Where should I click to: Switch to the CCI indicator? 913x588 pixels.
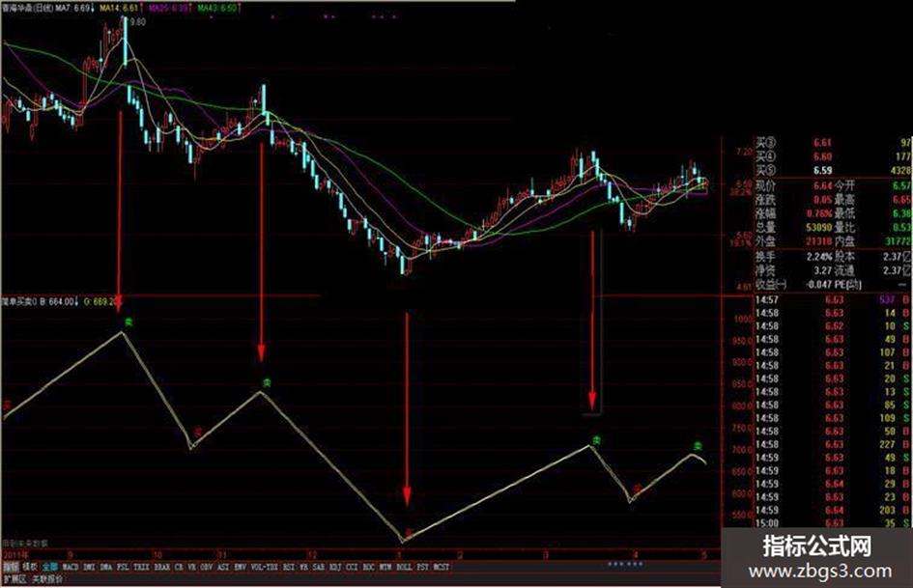click(352, 567)
